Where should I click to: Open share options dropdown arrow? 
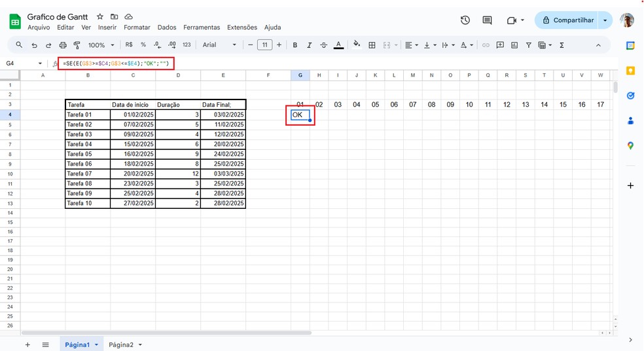605,20
